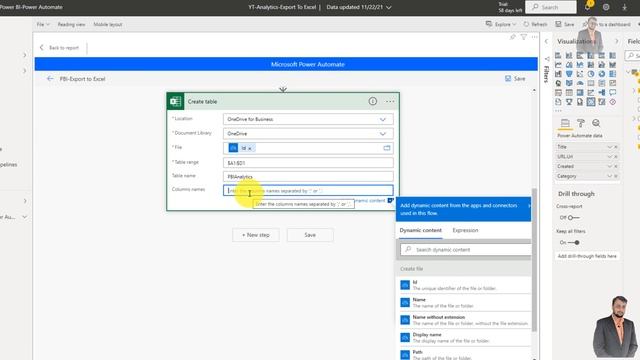Click the Table range field
The height and width of the screenshot is (360, 640).
click(x=308, y=163)
